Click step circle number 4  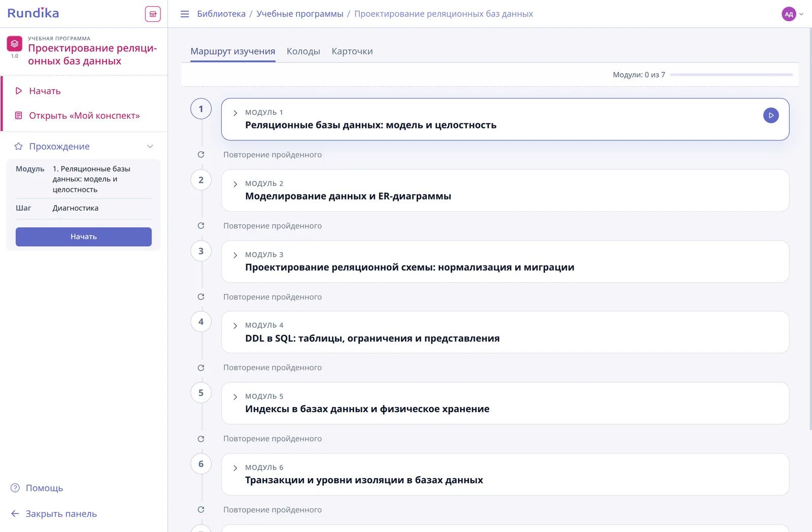201,321
